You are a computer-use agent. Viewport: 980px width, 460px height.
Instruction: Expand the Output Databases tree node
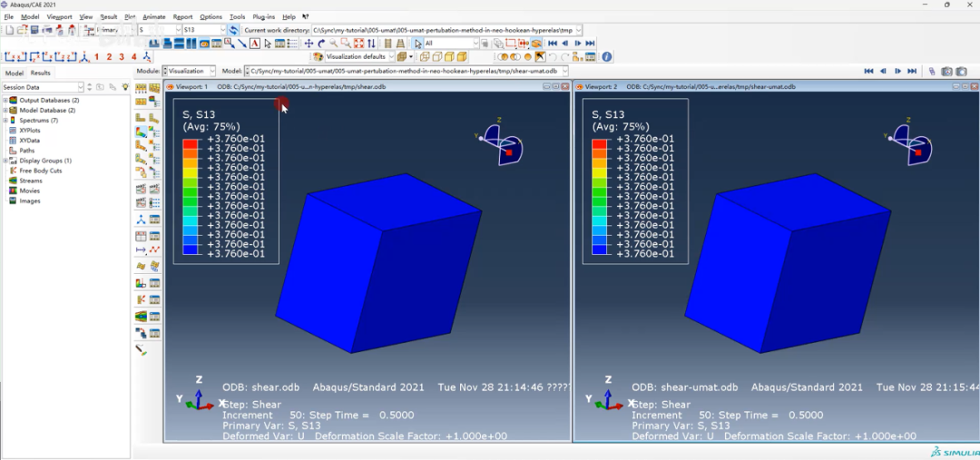coord(5,100)
